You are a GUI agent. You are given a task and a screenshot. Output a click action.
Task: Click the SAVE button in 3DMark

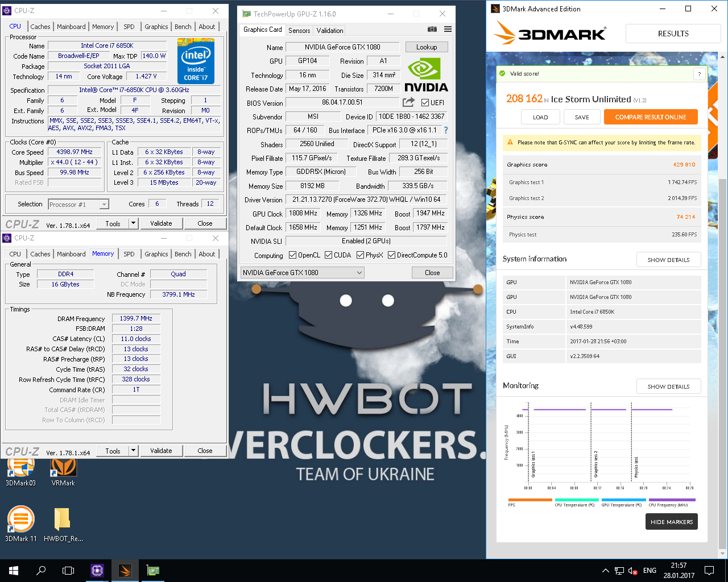point(582,117)
